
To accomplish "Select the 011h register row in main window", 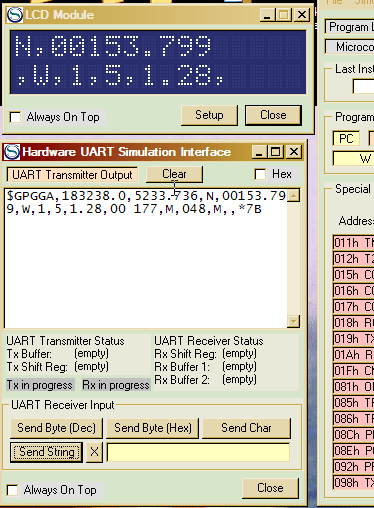I will click(353, 243).
